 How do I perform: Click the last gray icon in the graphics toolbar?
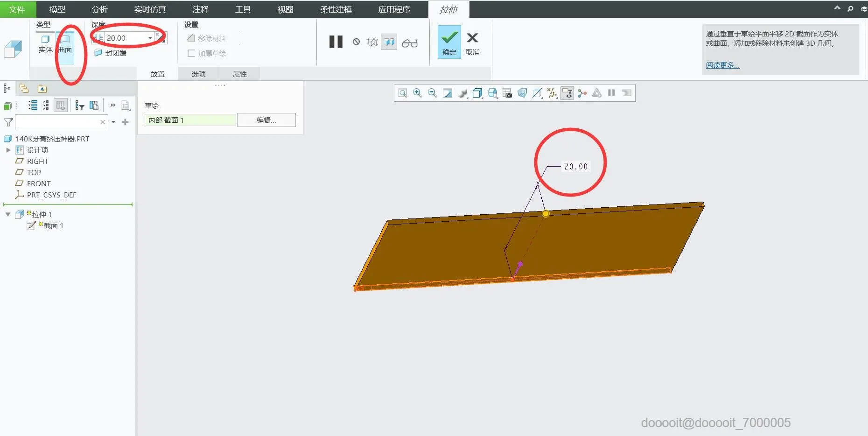coord(627,93)
